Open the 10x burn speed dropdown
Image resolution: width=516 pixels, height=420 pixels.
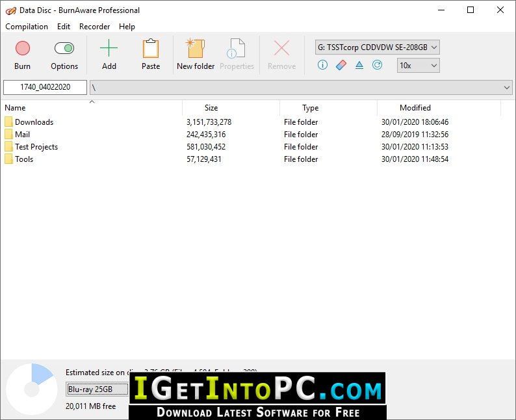point(419,66)
